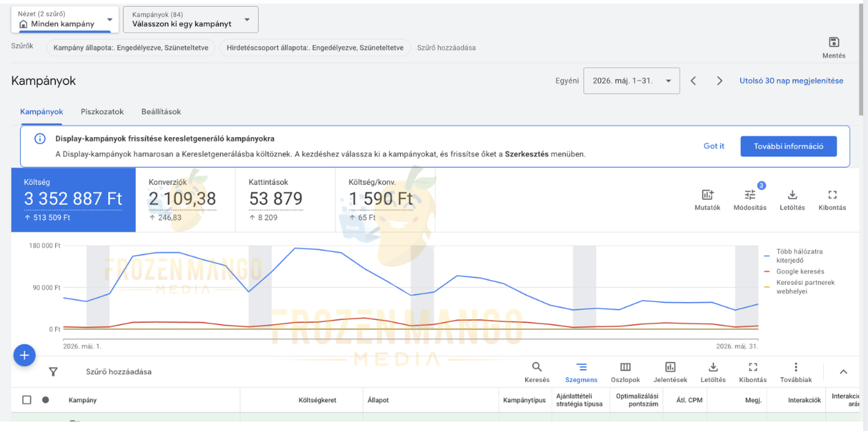The height and width of the screenshot is (431, 868).
Task: Switch to the Piszkozatok tab
Action: (102, 112)
